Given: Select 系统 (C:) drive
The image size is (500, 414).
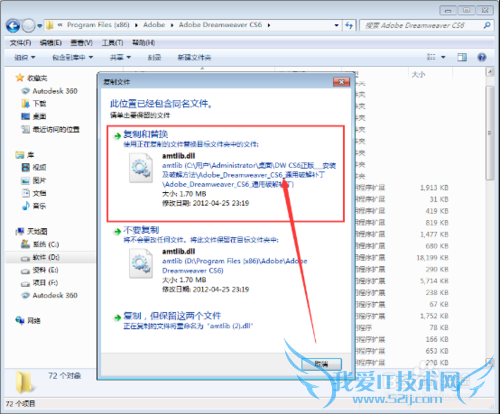Looking at the screenshot, I should pyautogui.click(x=40, y=244).
